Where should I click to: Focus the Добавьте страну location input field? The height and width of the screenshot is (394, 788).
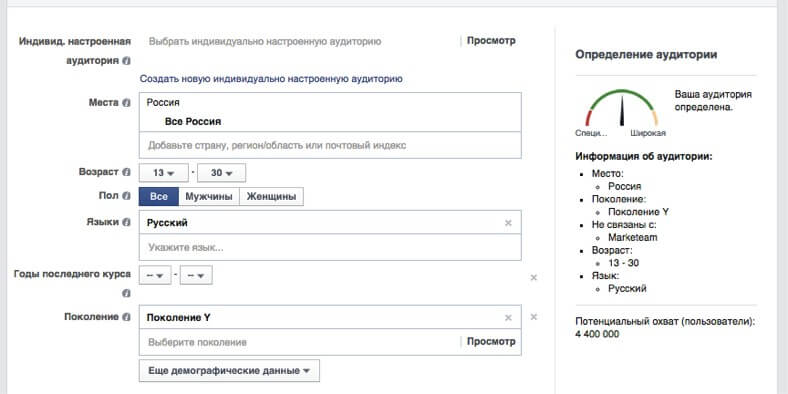tap(330, 145)
